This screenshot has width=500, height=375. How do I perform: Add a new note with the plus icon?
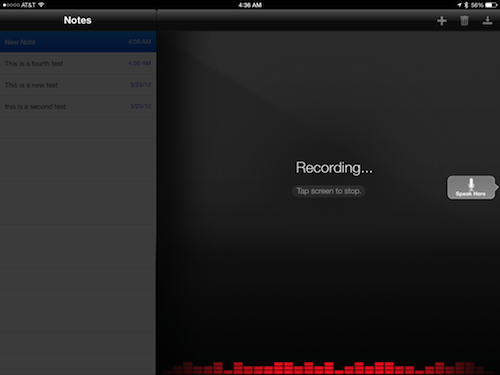tap(442, 21)
